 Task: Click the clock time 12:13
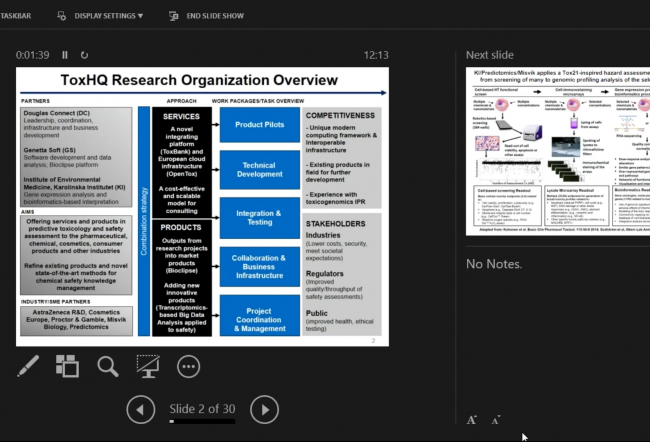[x=376, y=55]
